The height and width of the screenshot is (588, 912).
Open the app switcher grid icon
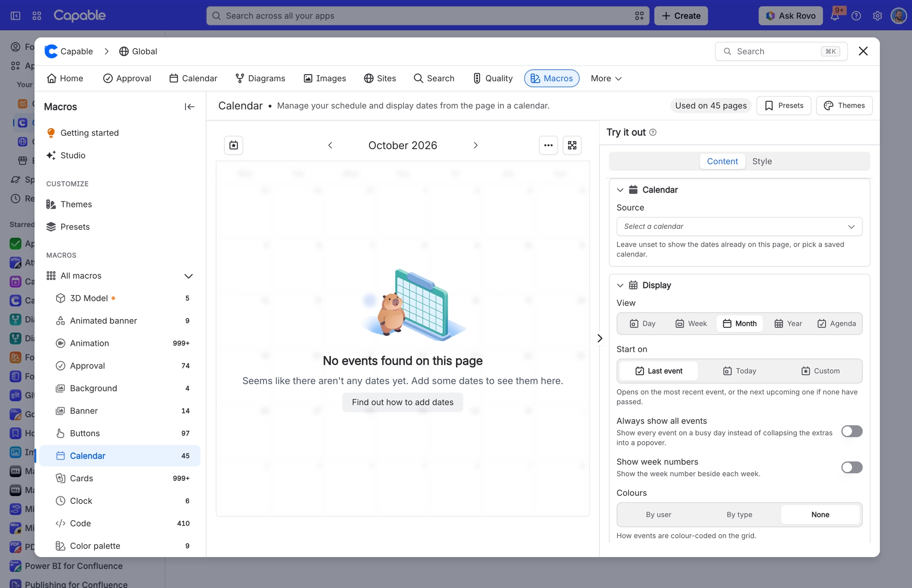[x=37, y=16]
